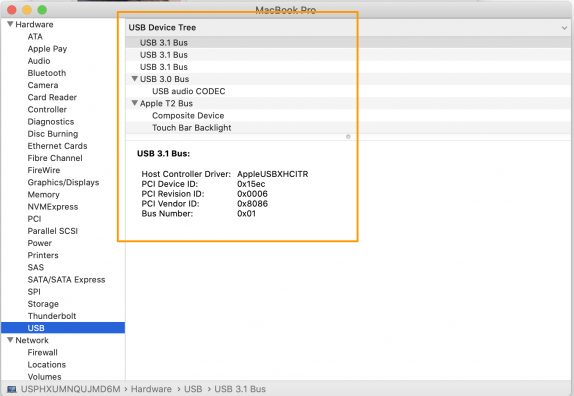Image resolution: width=574 pixels, height=396 pixels.
Task: Select Memory in the sidebar
Action: [x=44, y=194]
